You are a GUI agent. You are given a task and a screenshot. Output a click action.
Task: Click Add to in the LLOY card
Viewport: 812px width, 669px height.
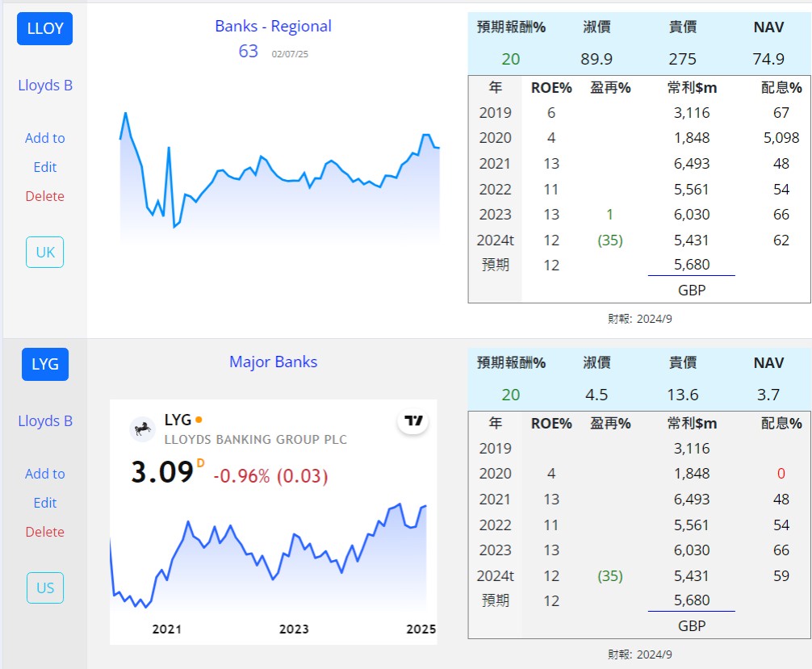click(45, 138)
